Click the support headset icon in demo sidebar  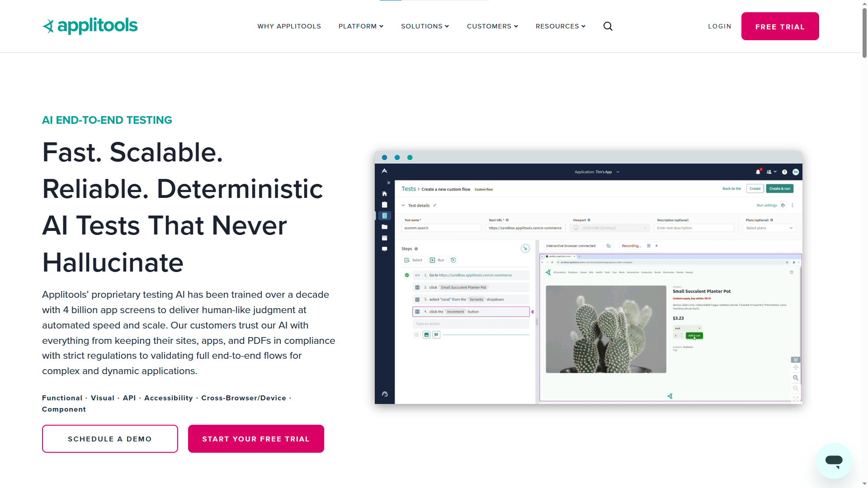point(385,394)
